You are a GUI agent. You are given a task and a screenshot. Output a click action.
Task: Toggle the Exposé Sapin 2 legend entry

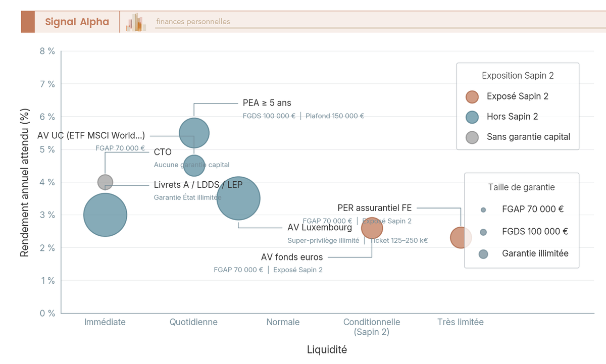coord(517,96)
